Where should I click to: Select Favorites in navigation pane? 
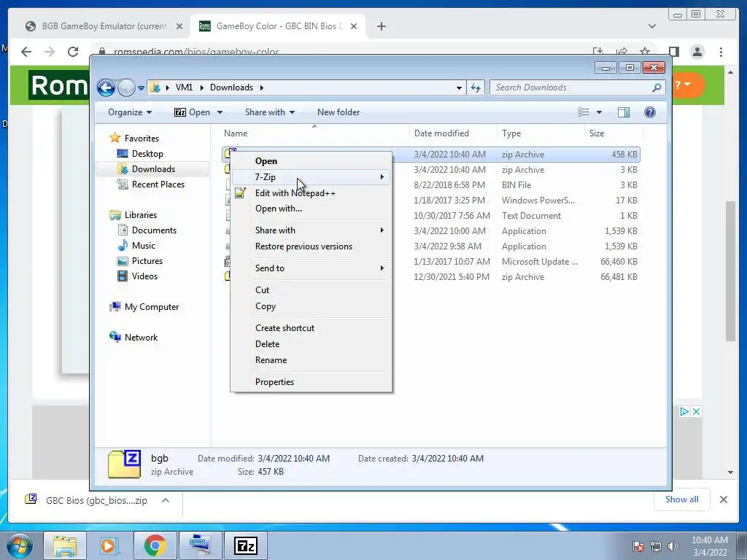(142, 139)
